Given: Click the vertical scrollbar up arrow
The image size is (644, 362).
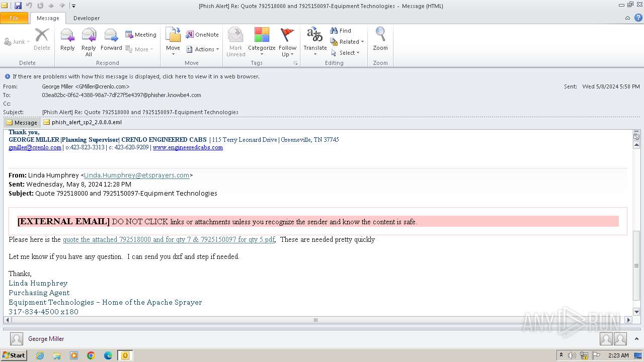Looking at the screenshot, I should click(x=636, y=145).
